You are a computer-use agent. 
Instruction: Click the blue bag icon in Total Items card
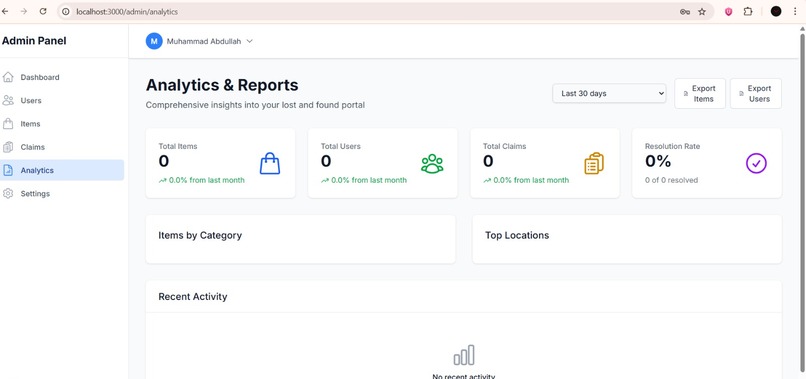coord(270,164)
